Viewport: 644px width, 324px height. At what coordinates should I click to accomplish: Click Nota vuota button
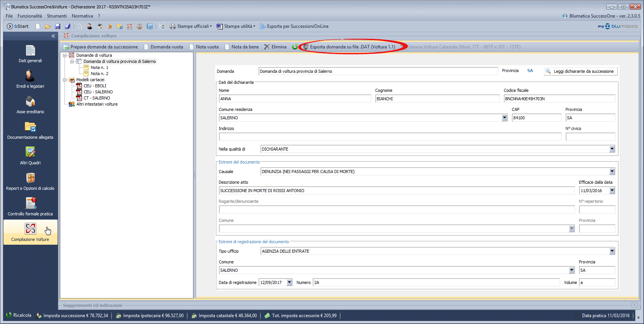tap(204, 47)
